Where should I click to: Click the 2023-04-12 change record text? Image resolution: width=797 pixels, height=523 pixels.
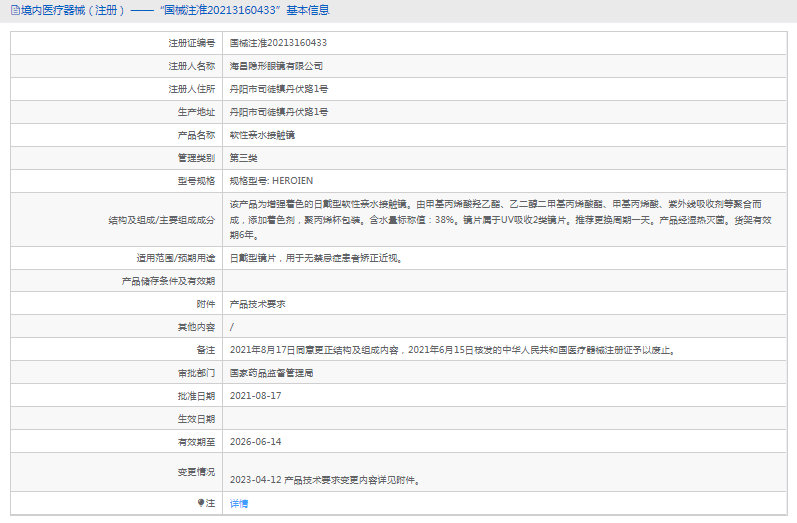click(324, 480)
